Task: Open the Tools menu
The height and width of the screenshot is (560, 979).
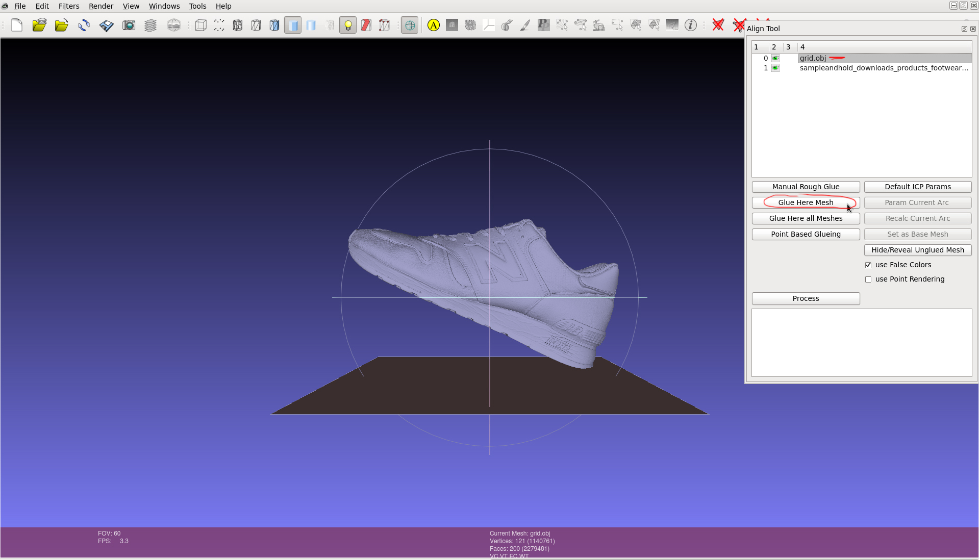Action: 197,6
